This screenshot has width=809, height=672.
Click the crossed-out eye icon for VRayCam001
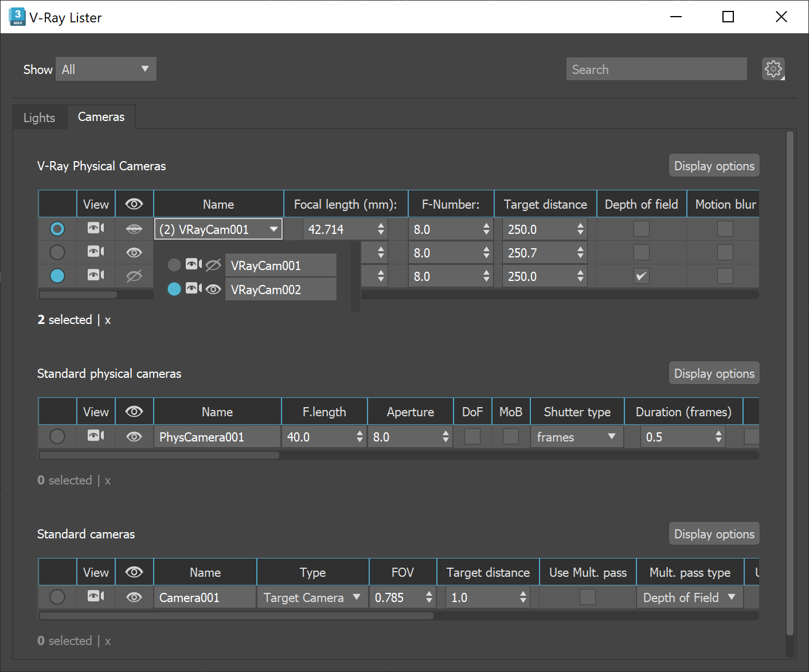coord(213,264)
